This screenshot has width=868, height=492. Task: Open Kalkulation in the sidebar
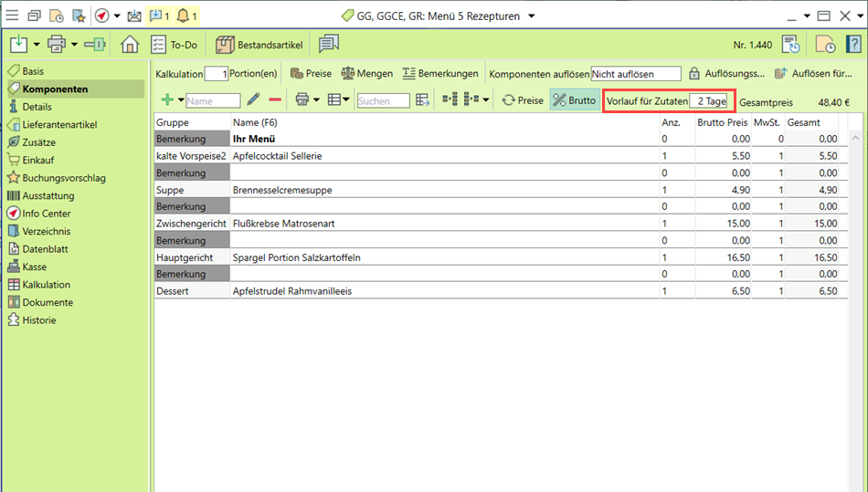pyautogui.click(x=47, y=285)
